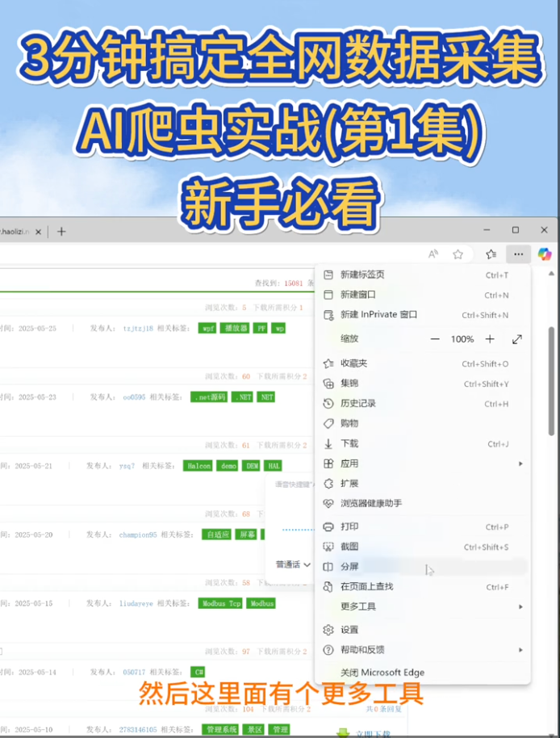
Task: Open 历史记录 from the menu
Action: click(422, 404)
